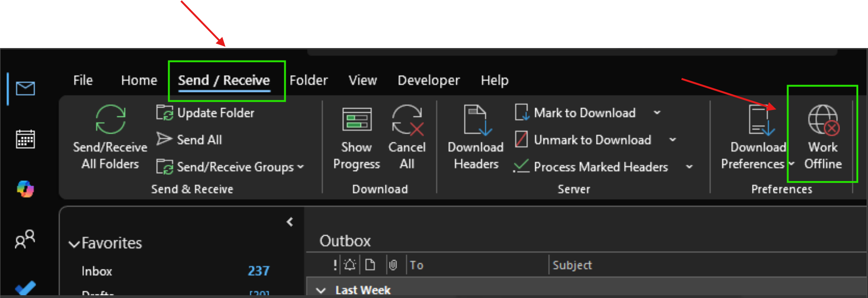Image resolution: width=868 pixels, height=298 pixels.
Task: Open the People contacts module
Action: point(25,239)
